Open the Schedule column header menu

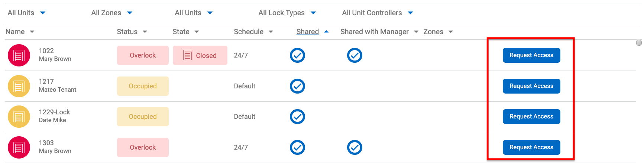pyautogui.click(x=271, y=32)
